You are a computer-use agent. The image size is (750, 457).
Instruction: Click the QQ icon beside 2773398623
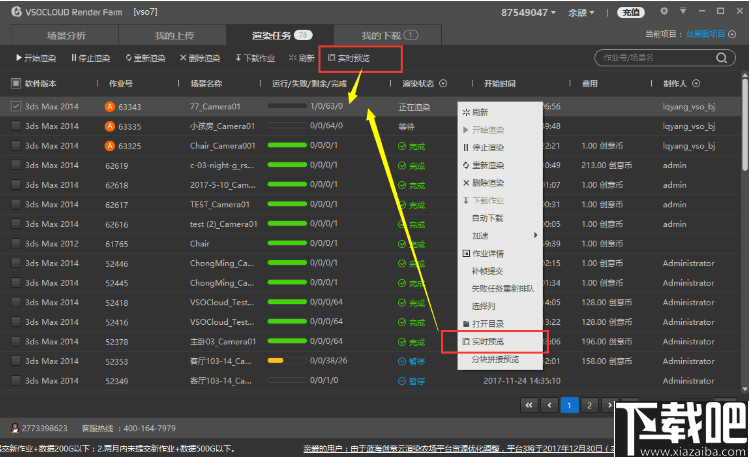(x=15, y=428)
